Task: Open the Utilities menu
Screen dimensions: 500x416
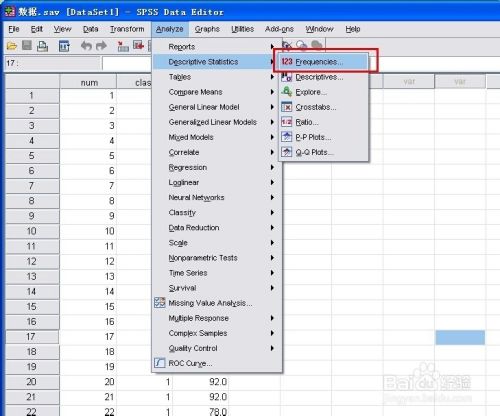Action: point(242,29)
